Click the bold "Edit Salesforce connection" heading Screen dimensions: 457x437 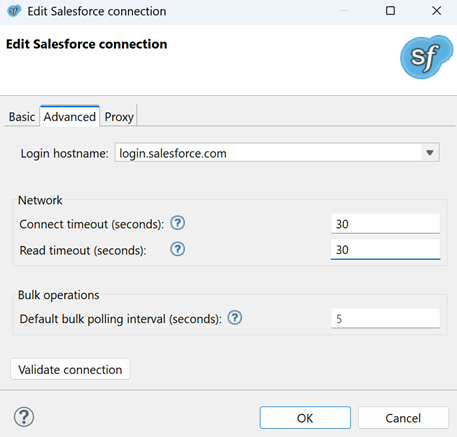point(87,44)
